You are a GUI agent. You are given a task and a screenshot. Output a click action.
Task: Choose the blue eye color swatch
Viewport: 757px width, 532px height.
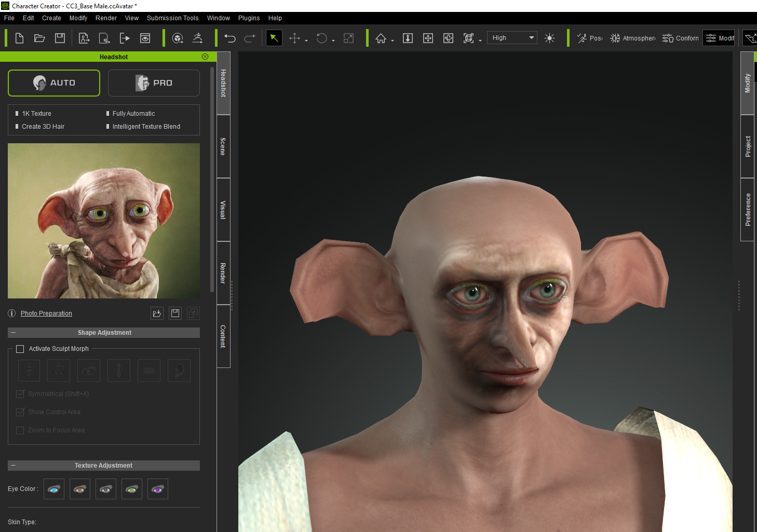tap(54, 489)
